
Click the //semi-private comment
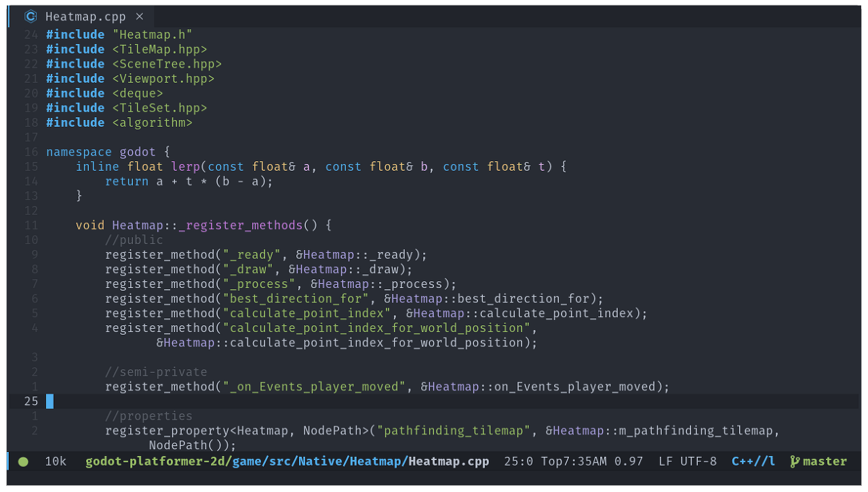click(156, 372)
